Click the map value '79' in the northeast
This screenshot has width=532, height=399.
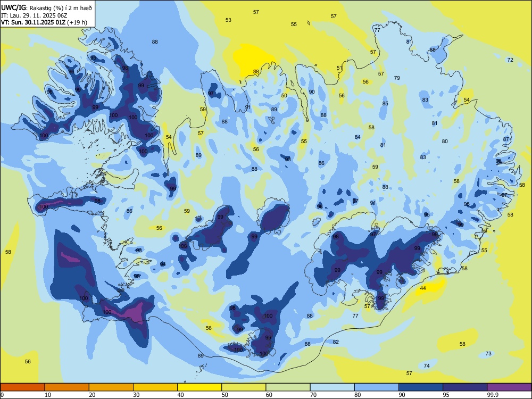[397, 78]
